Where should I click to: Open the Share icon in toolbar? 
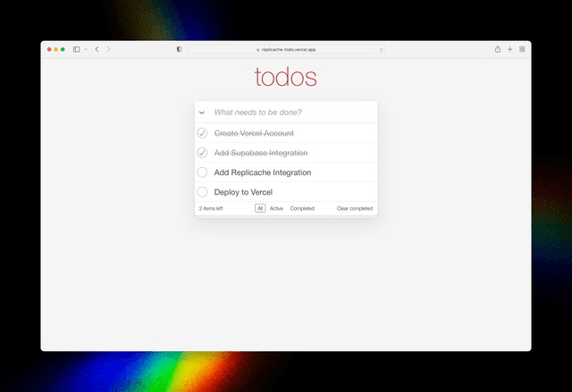click(x=498, y=49)
